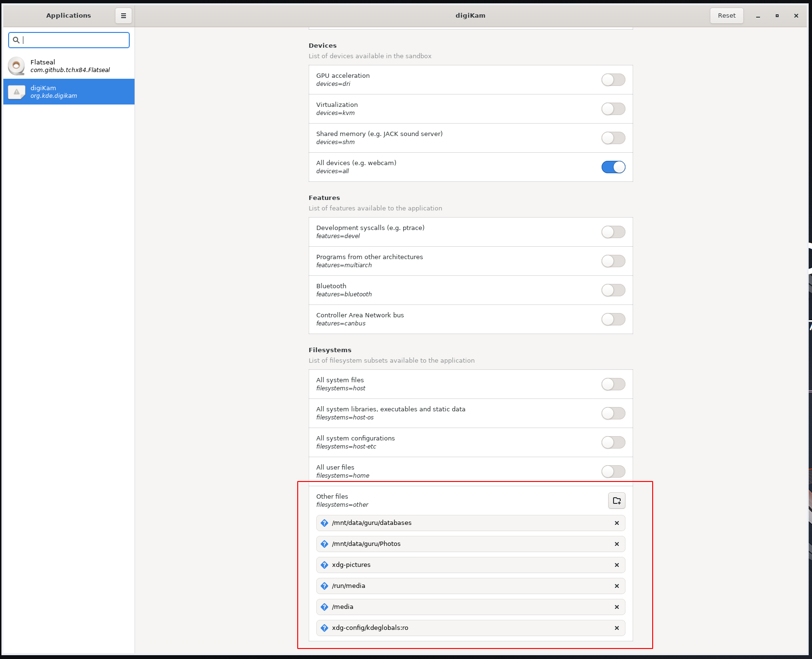Image resolution: width=812 pixels, height=659 pixels.
Task: Open the hamburger menu in Applications header
Action: tap(123, 16)
